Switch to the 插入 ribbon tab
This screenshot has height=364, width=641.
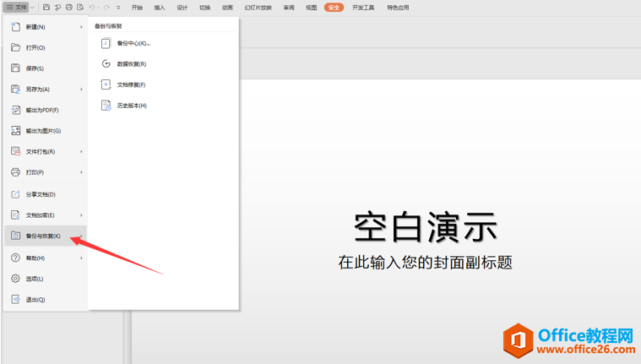click(160, 8)
